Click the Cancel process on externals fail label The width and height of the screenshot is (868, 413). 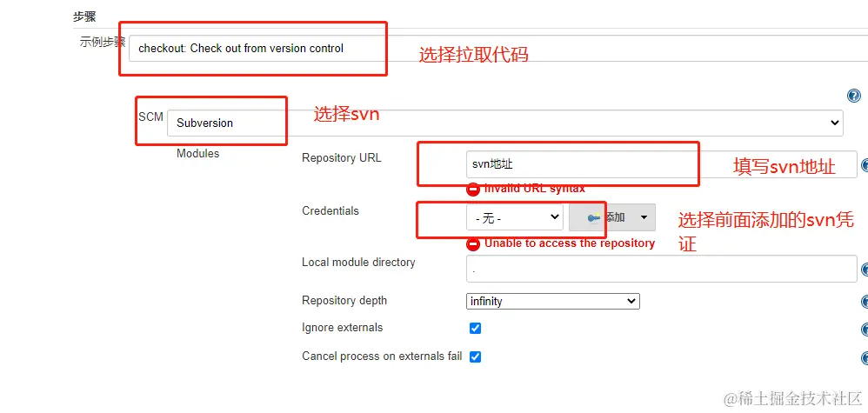point(382,356)
